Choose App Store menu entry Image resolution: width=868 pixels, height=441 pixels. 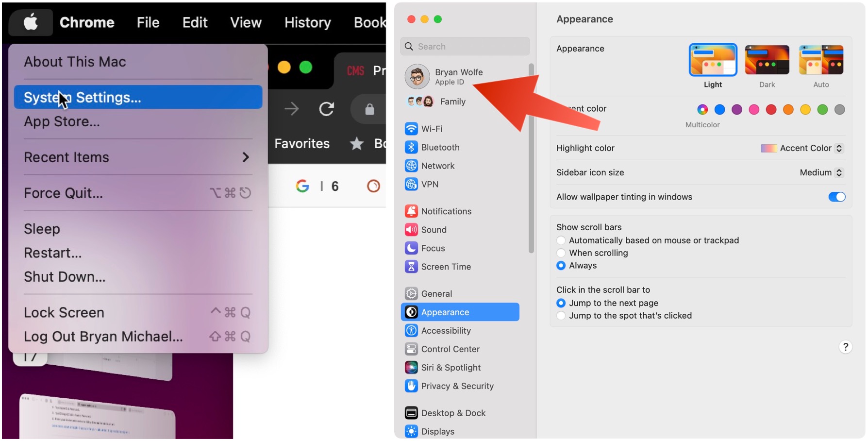pos(138,121)
